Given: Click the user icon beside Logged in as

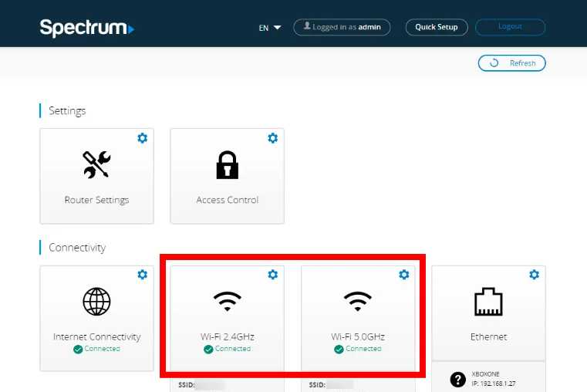Looking at the screenshot, I should (x=307, y=25).
